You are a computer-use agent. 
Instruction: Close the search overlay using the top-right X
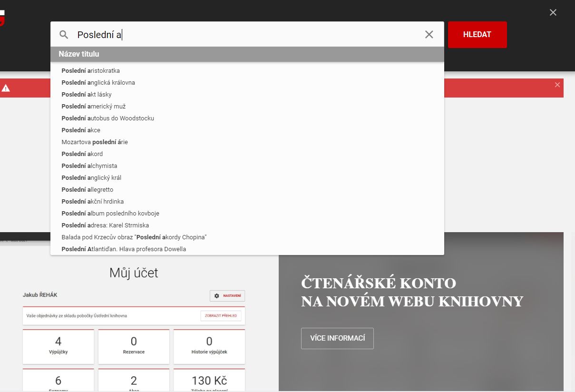click(x=553, y=12)
